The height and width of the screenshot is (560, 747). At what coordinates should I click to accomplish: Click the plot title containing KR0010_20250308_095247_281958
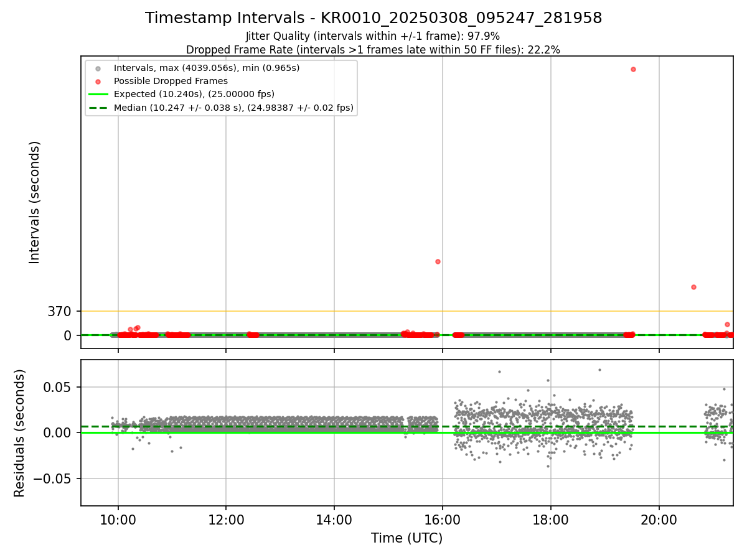[x=374, y=18]
